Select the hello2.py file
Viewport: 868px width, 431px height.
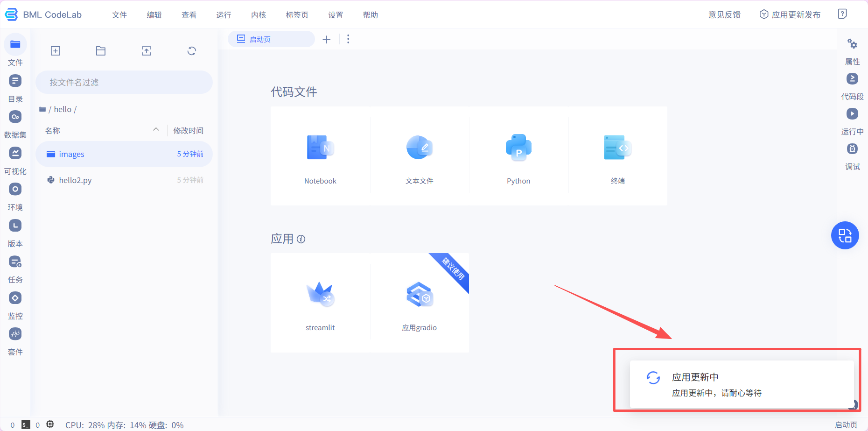click(x=124, y=180)
